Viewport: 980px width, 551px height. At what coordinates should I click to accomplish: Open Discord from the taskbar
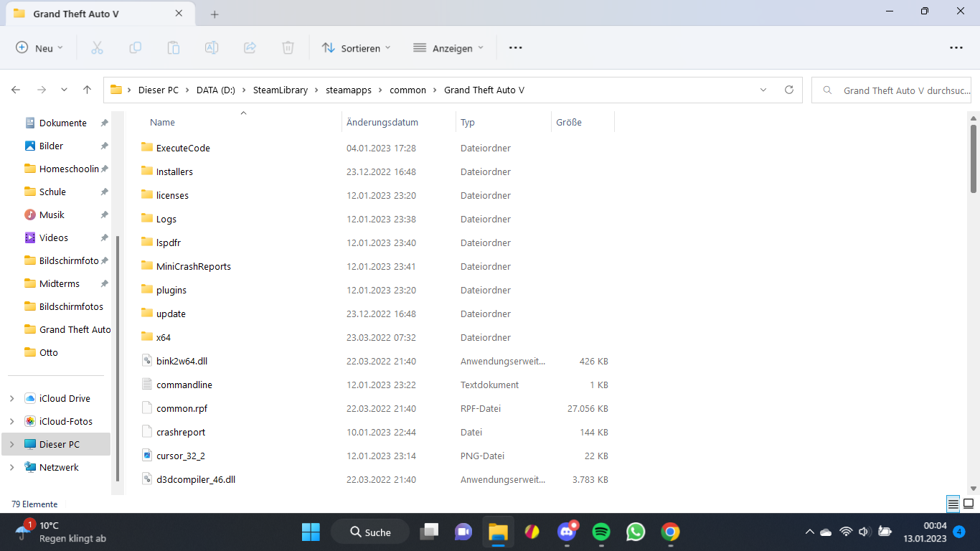coord(567,532)
